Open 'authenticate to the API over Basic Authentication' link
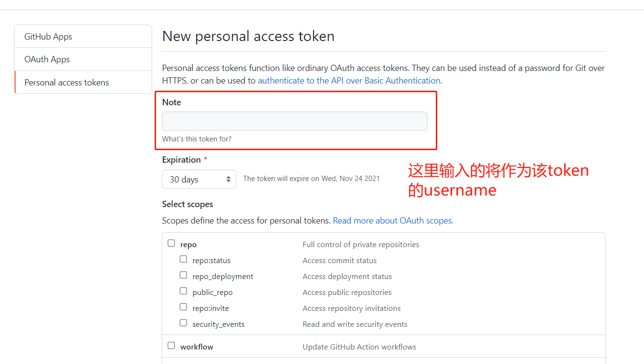Image resolution: width=644 pixels, height=364 pixels. tap(349, 80)
